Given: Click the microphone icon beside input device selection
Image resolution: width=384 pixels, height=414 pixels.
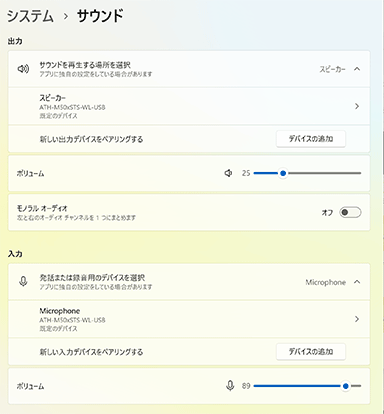Looking at the screenshot, I should coord(23,282).
